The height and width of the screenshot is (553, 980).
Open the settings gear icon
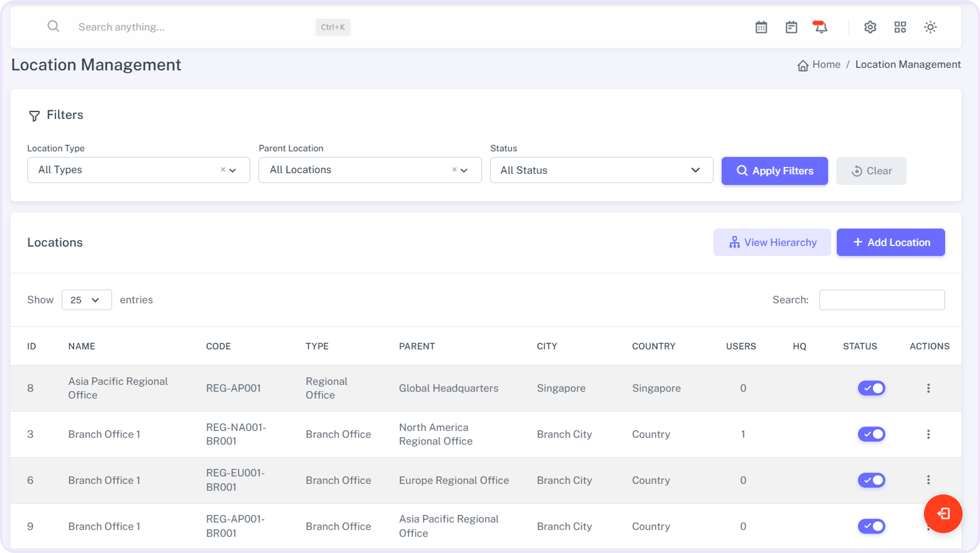click(870, 27)
